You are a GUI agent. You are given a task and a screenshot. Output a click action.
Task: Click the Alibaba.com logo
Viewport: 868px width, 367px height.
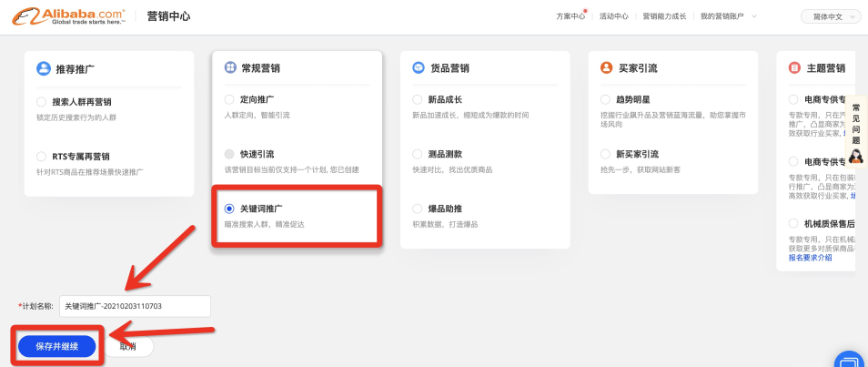tap(68, 16)
